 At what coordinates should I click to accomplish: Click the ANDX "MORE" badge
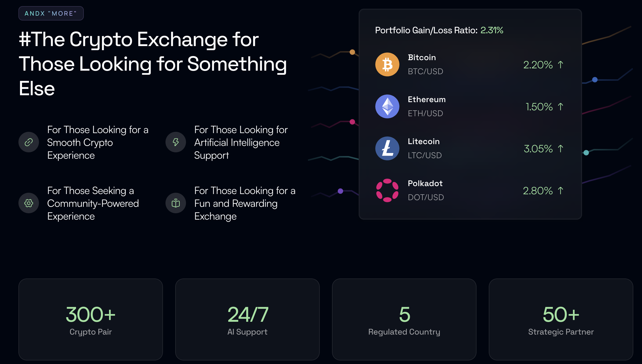51,13
